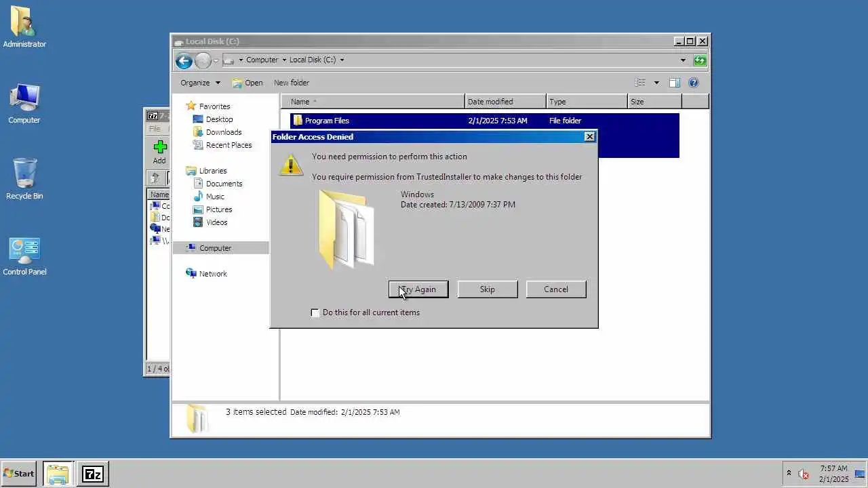Select Network in navigation pane
Viewport: 868px width, 488px height.
[x=213, y=274]
